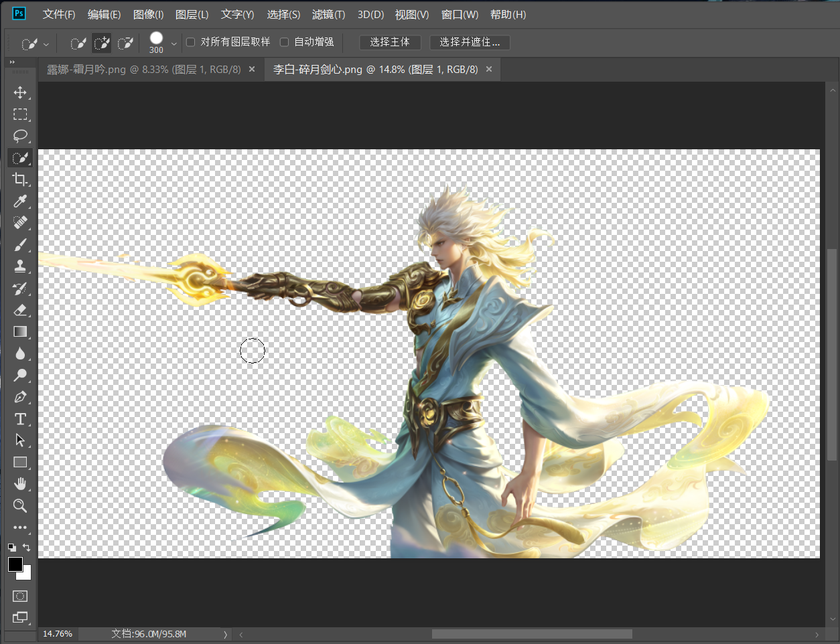Select the Lasso tool
The width and height of the screenshot is (840, 644).
coord(20,136)
